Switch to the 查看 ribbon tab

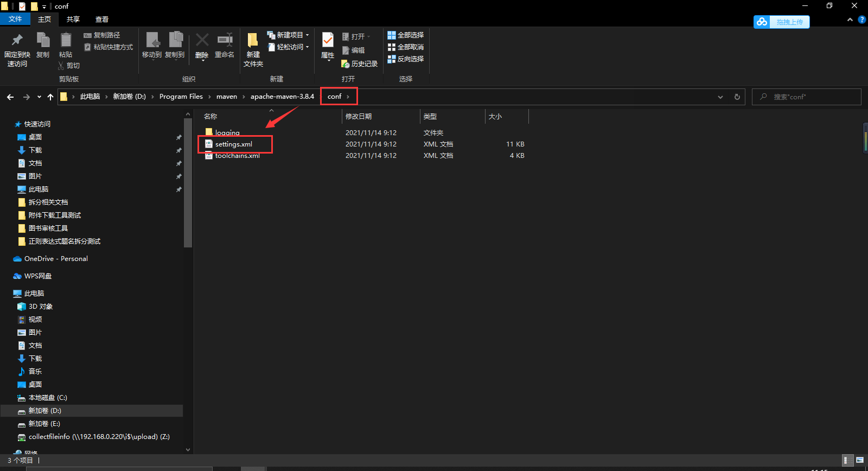pyautogui.click(x=102, y=20)
